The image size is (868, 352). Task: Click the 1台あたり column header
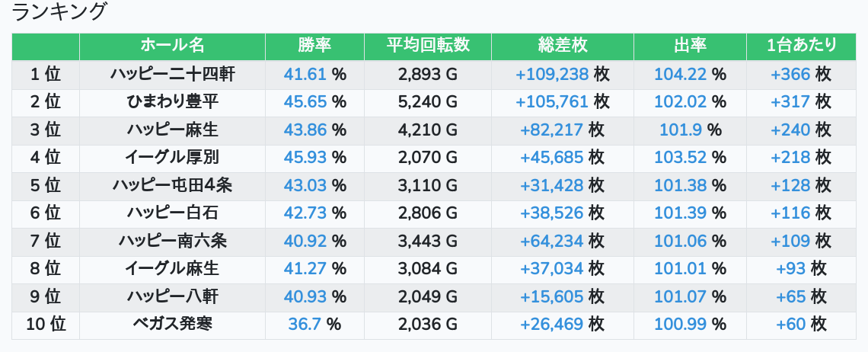click(801, 46)
